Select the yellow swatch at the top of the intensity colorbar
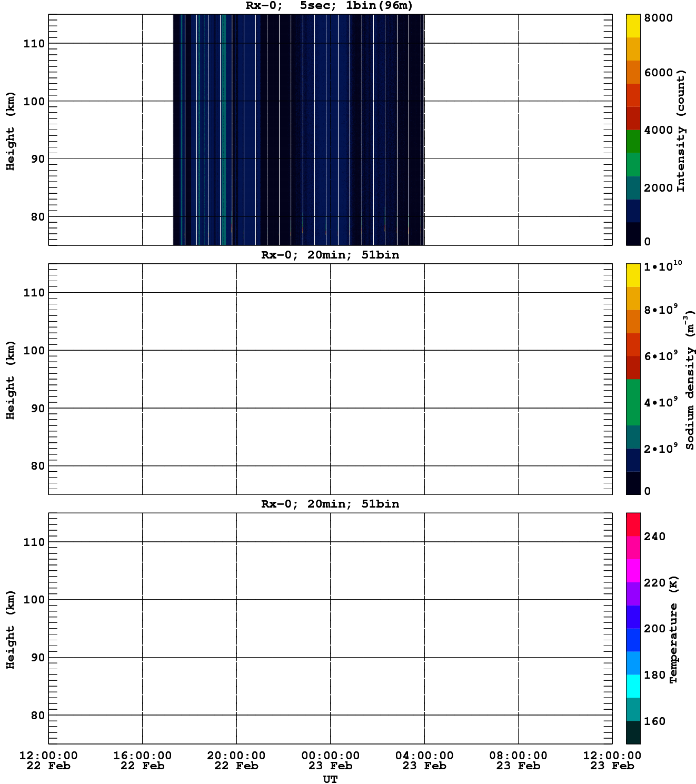Viewport: 696px width, 784px height. coord(633,26)
